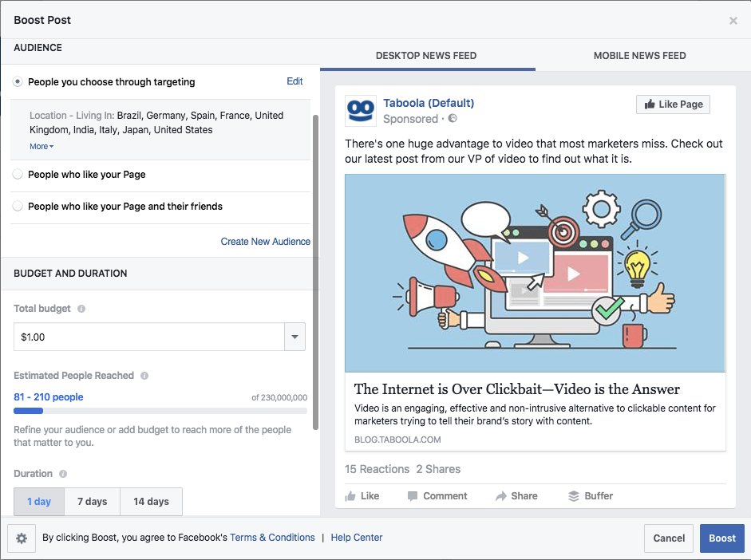Open the Help Center link
Image resolution: width=751 pixels, height=560 pixels.
(357, 538)
